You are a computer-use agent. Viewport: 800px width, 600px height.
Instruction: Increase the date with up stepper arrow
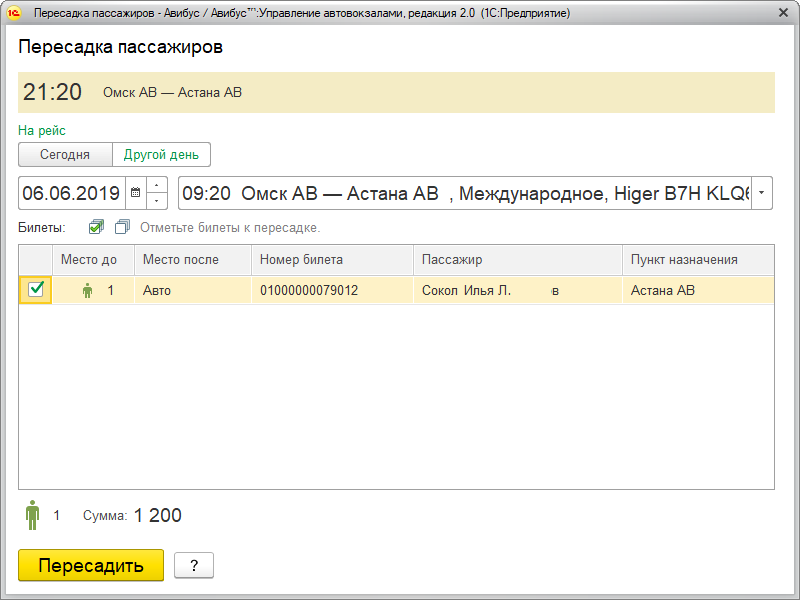click(157, 185)
